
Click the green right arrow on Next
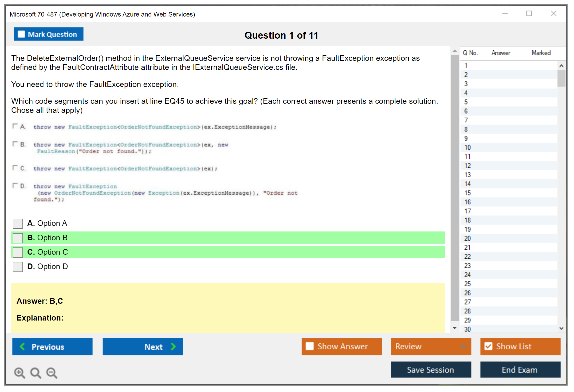tap(173, 346)
